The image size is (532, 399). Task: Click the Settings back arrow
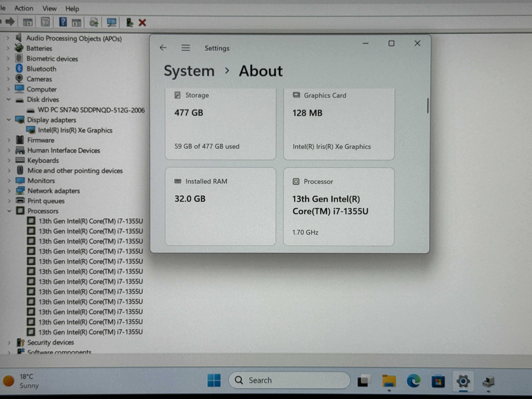click(163, 48)
